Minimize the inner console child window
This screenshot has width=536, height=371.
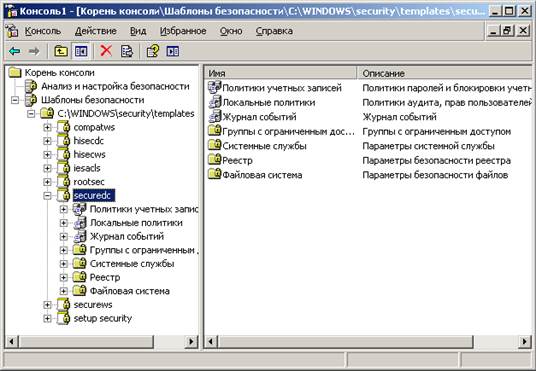[493, 31]
